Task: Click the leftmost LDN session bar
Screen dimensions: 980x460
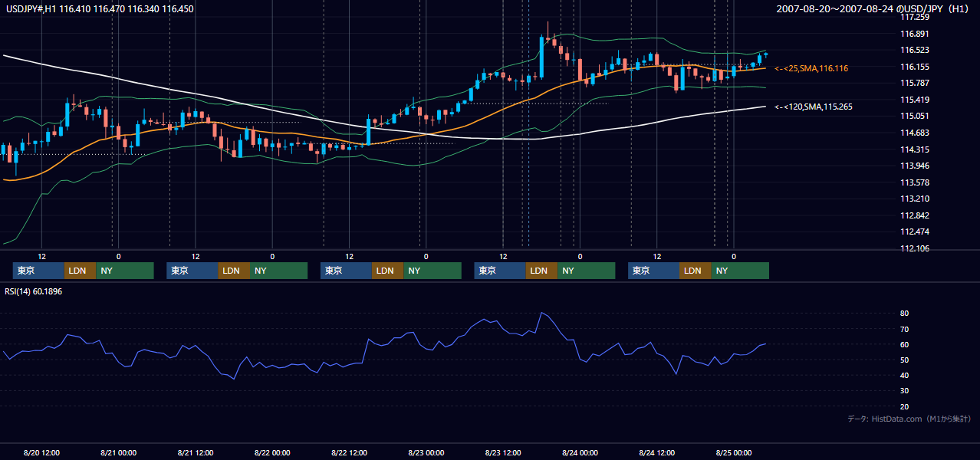Action: pyautogui.click(x=80, y=271)
